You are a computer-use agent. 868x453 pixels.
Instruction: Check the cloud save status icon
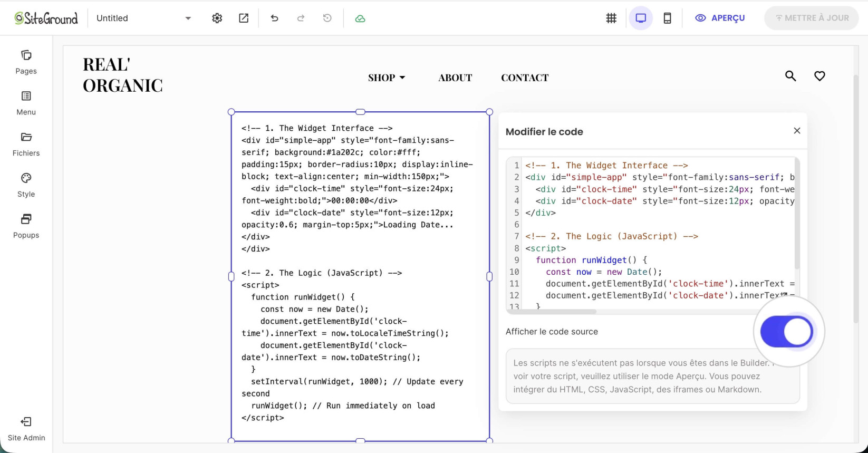(360, 18)
